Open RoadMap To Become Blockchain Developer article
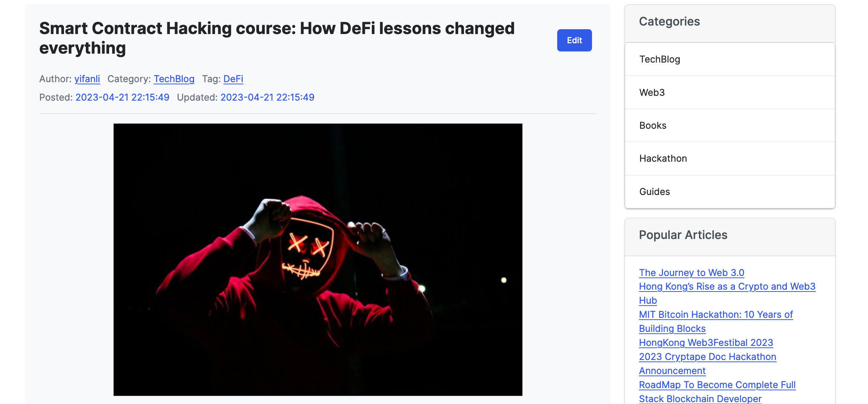Image resolution: width=868 pixels, height=404 pixels. (x=717, y=392)
